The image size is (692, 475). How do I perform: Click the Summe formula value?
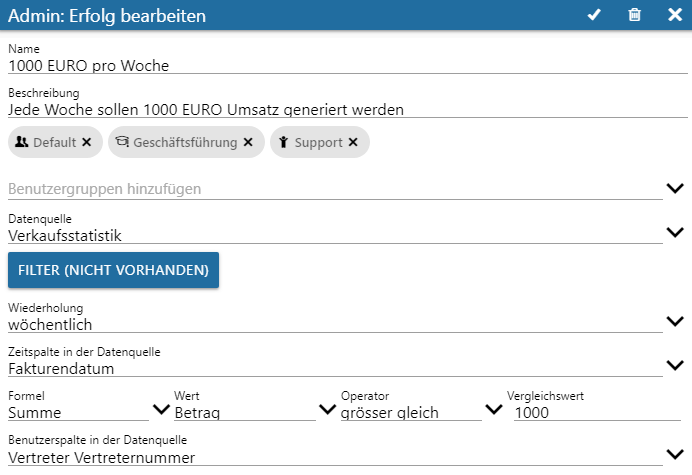(34, 413)
